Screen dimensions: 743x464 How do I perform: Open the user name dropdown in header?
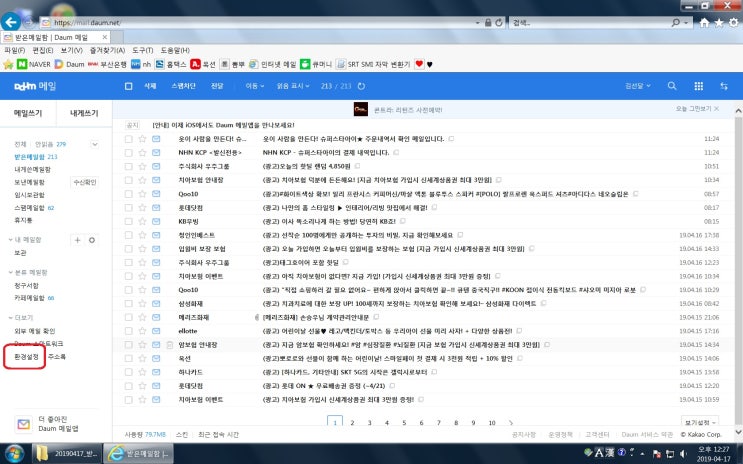coord(638,86)
